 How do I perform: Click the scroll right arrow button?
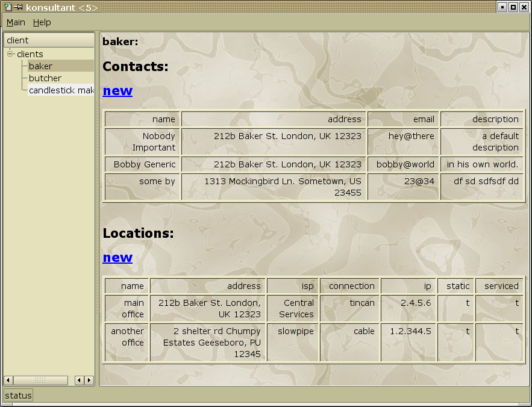(89, 380)
